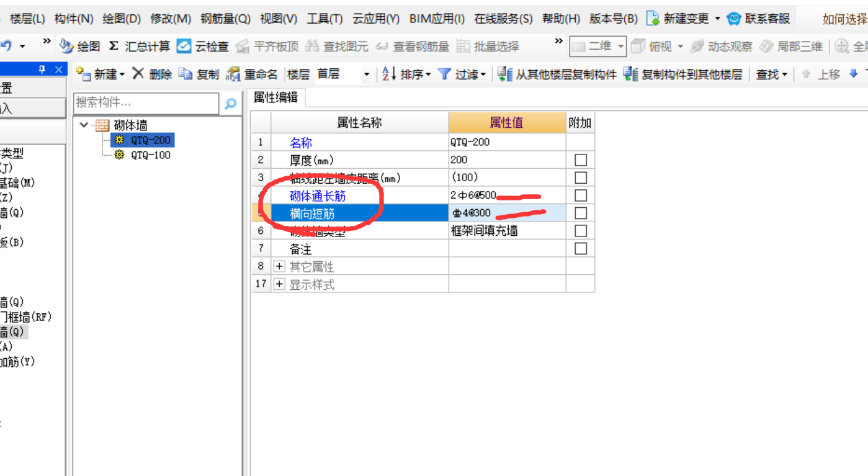The height and width of the screenshot is (476, 868).
Task: Click the 批量选择 batch select icon
Action: coord(463,46)
